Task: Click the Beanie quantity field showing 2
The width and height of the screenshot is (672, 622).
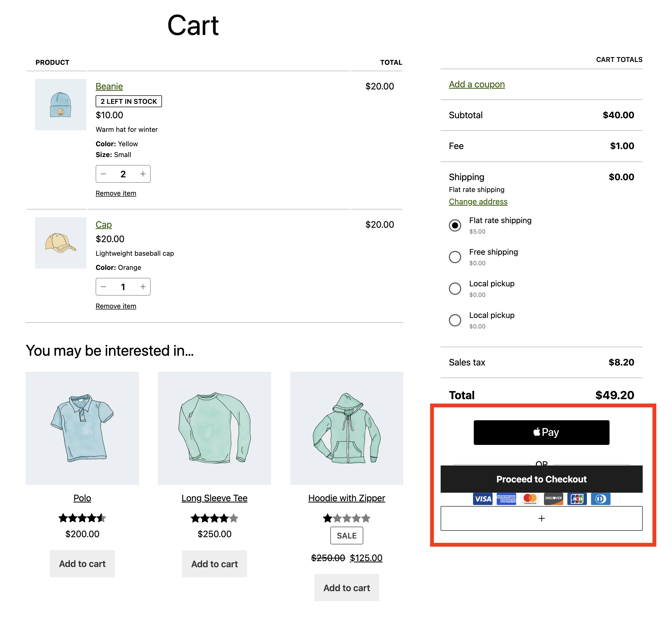Action: coord(123,174)
